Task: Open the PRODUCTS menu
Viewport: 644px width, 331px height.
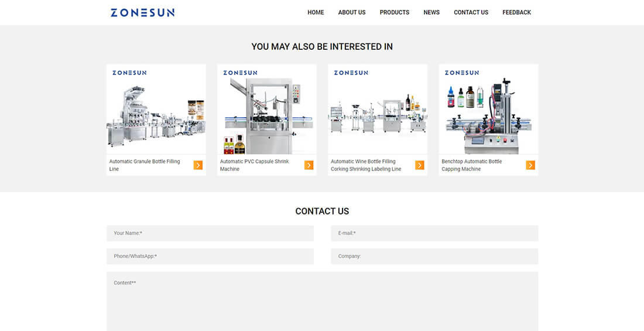Action: coord(394,12)
